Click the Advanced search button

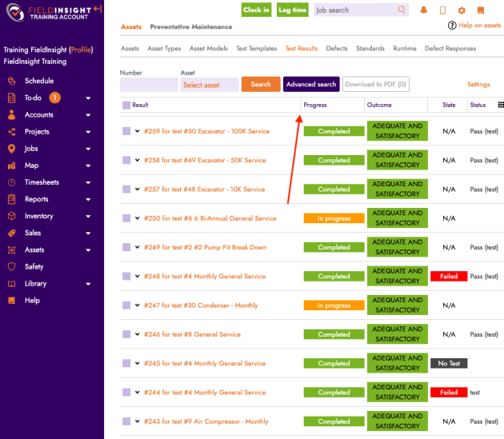coord(311,84)
